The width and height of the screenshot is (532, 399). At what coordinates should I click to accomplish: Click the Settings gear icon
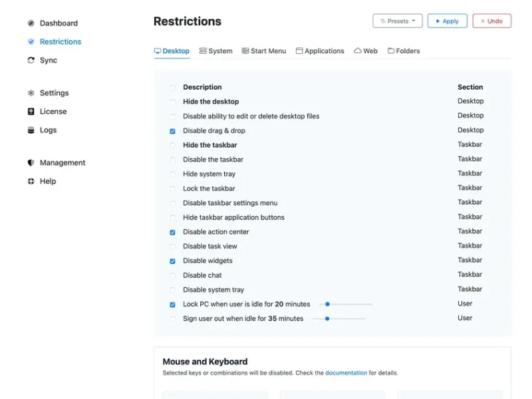click(x=31, y=93)
